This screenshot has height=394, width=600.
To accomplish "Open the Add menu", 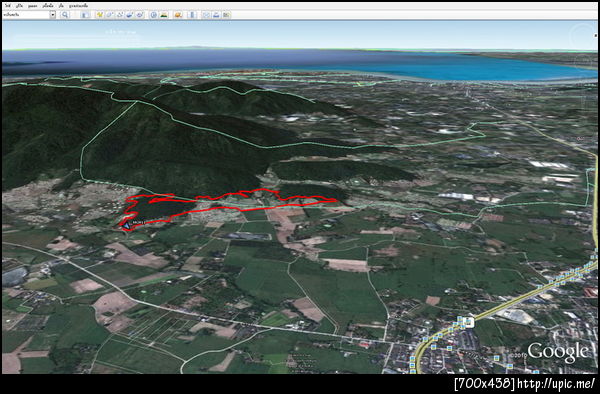I will coord(62,6).
